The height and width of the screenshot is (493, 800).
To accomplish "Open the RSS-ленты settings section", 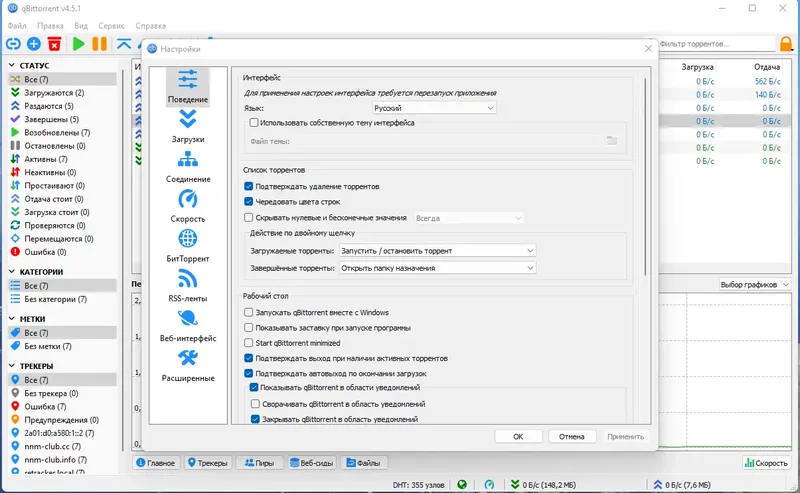I will point(188,286).
